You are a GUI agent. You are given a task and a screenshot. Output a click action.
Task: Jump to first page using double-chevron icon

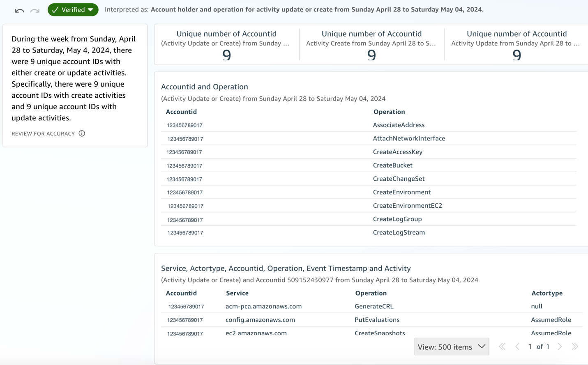502,347
